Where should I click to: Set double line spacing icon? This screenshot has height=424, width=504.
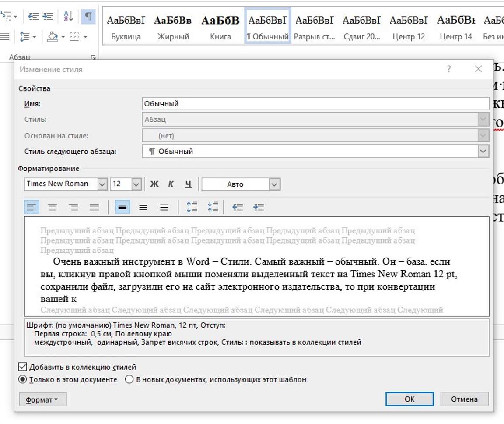coord(164,207)
